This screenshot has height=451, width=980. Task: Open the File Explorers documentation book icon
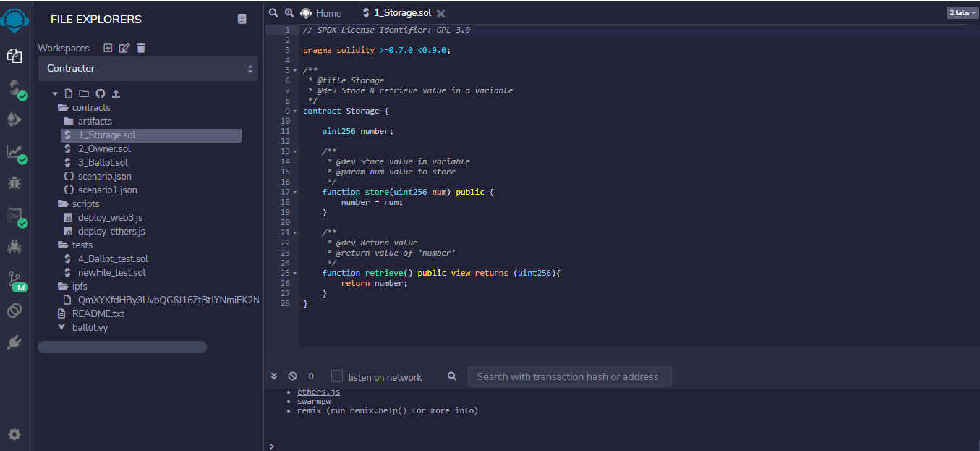pyautogui.click(x=242, y=20)
